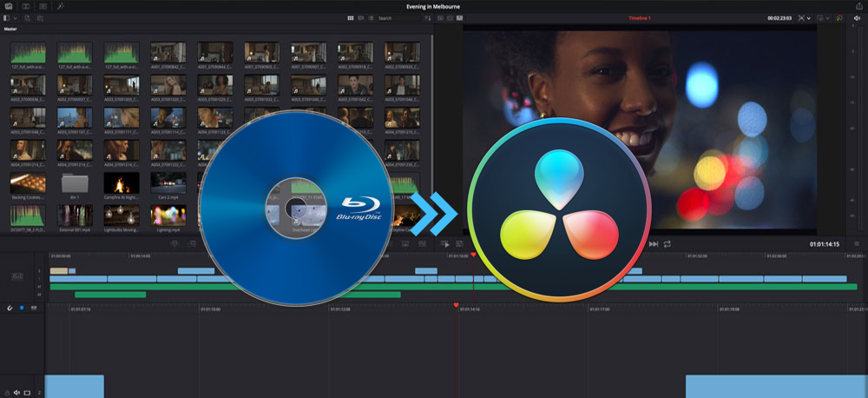Click the append clip edit icon
The height and width of the screenshot is (398, 868).
click(191, 244)
